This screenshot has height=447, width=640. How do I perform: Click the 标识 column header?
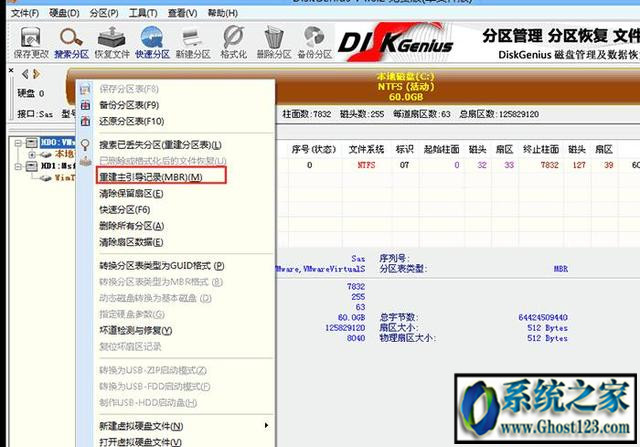click(x=404, y=149)
